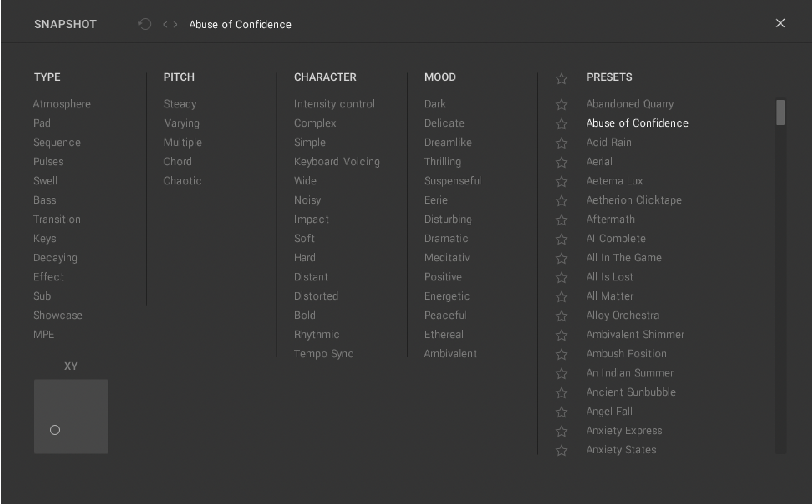Go to next snapshot with right chevron
The image size is (812, 504).
point(175,24)
